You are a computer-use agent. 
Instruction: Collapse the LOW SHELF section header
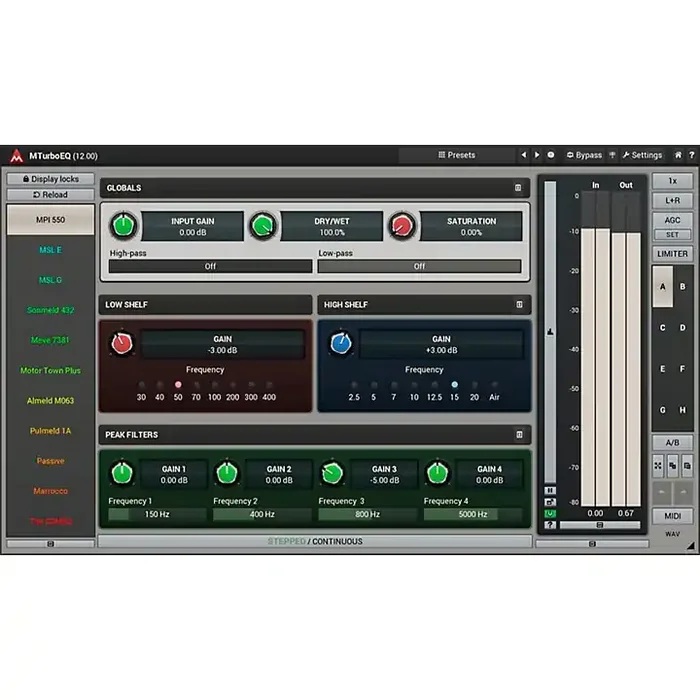205,304
